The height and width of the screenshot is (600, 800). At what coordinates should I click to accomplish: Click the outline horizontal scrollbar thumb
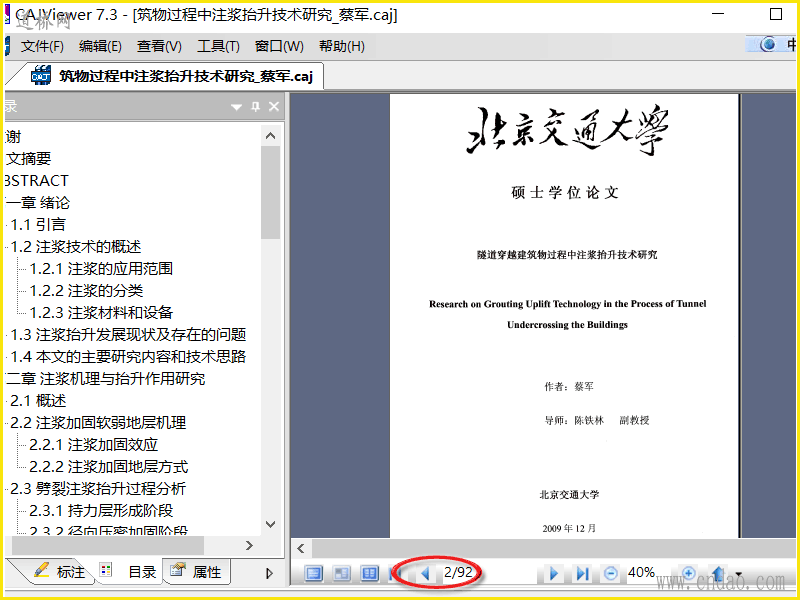point(107,545)
